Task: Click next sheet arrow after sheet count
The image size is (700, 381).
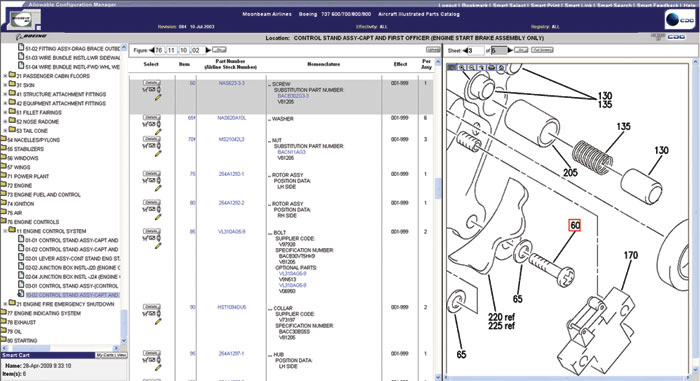Action: pyautogui.click(x=510, y=50)
